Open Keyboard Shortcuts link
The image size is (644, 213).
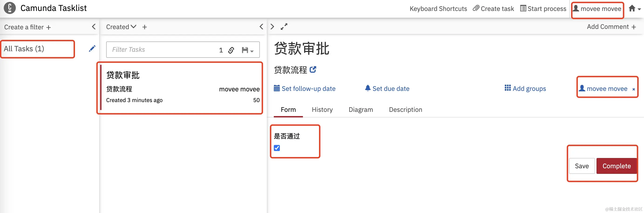tap(438, 9)
